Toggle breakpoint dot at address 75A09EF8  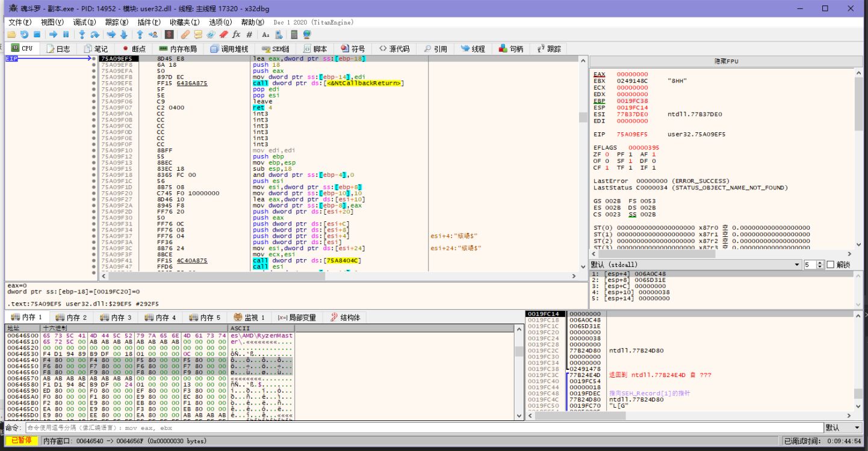[94, 65]
